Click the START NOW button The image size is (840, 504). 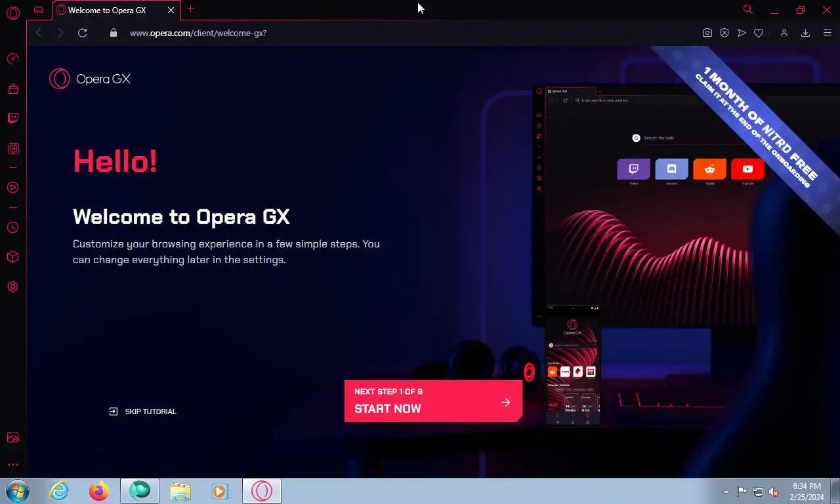(433, 401)
